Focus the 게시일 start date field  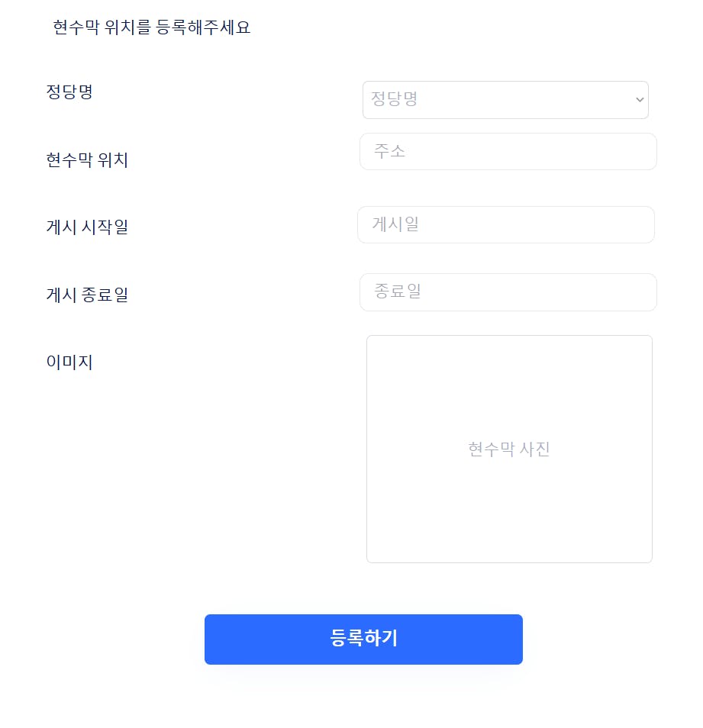[x=506, y=224]
